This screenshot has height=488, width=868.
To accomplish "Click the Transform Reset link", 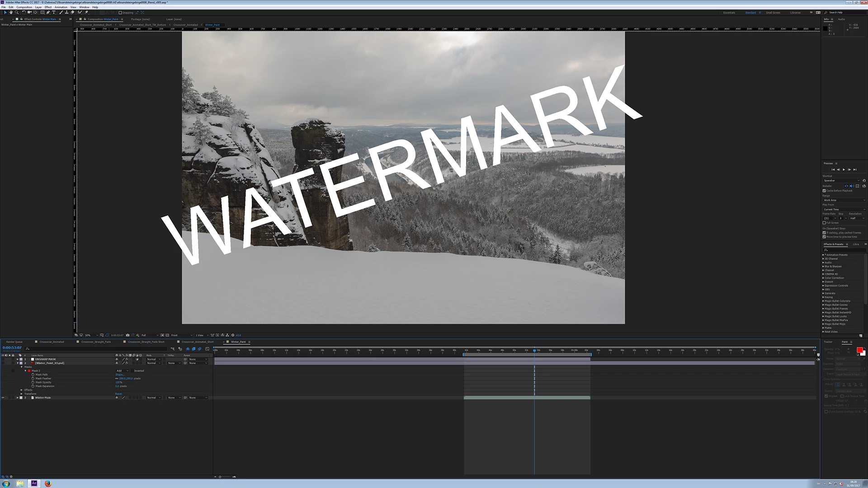I will (118, 394).
